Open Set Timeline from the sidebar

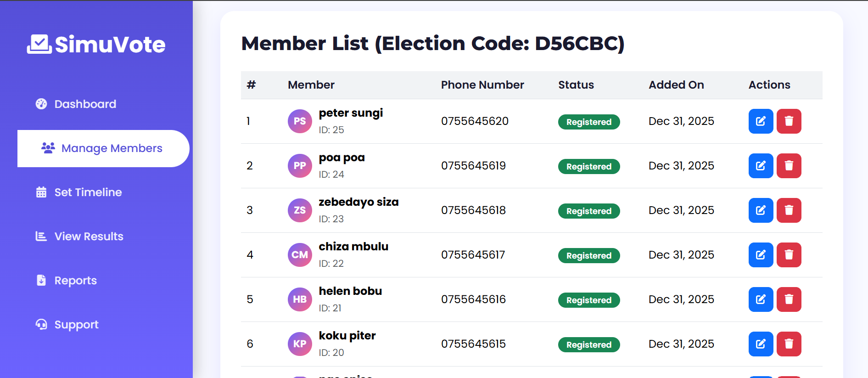pos(88,192)
